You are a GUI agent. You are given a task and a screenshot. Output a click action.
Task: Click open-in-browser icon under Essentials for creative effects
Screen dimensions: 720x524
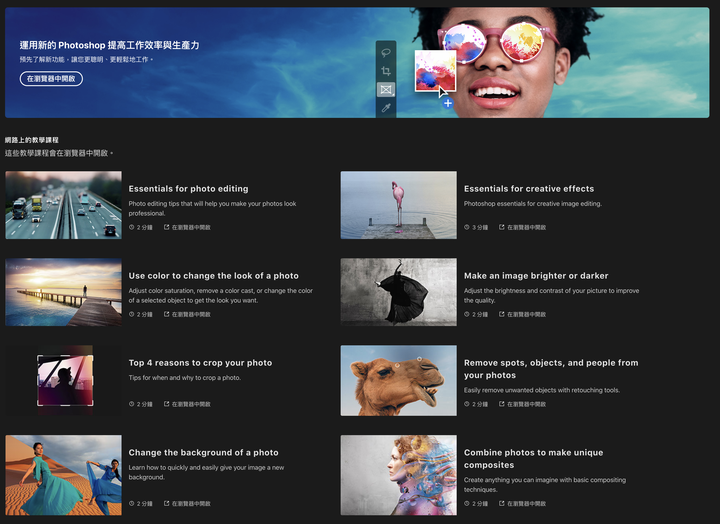(x=502, y=227)
